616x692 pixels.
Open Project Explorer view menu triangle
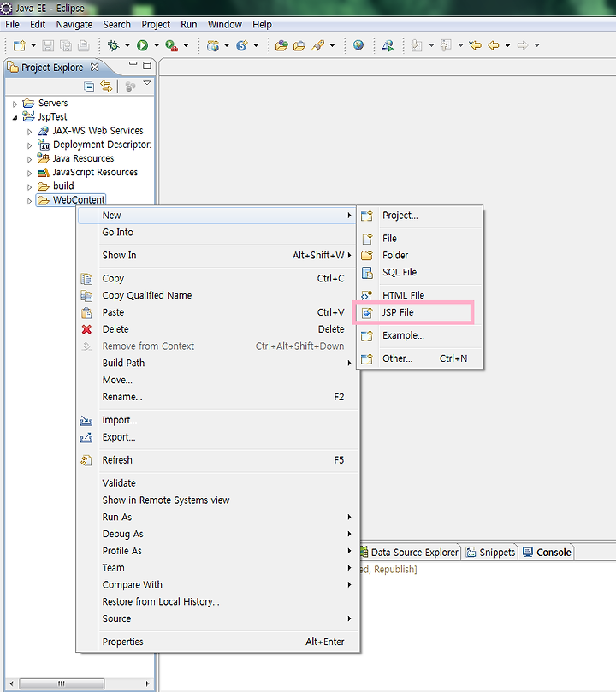click(147, 83)
